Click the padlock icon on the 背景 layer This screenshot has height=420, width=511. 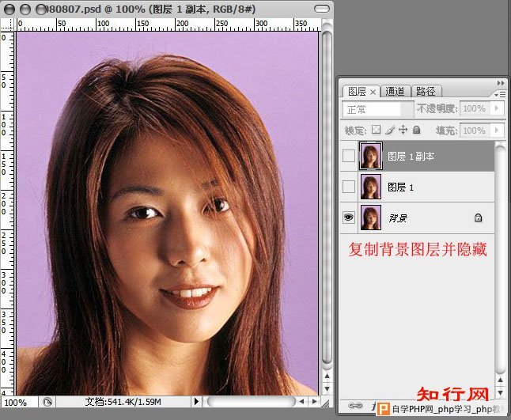click(x=478, y=218)
